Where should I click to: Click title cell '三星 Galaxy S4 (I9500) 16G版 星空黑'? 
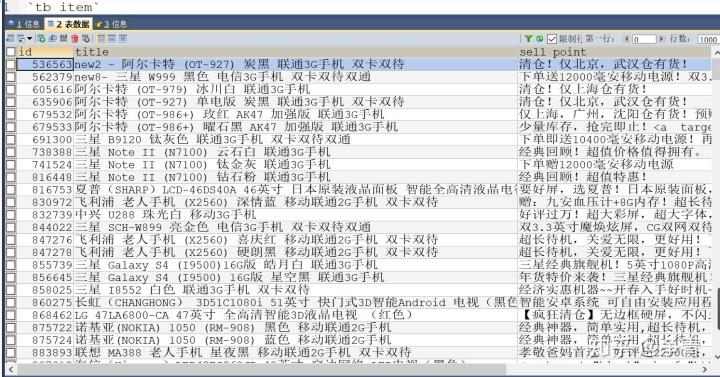pyautogui.click(x=296, y=277)
